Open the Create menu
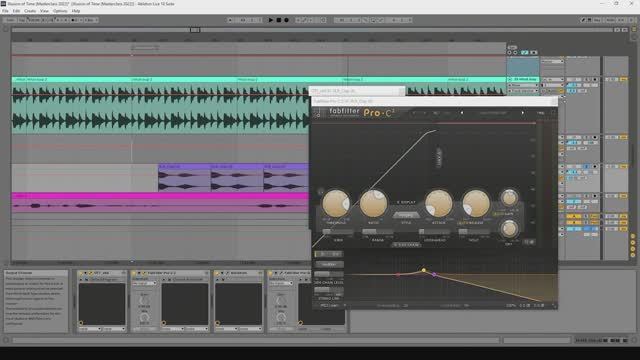 [30, 11]
